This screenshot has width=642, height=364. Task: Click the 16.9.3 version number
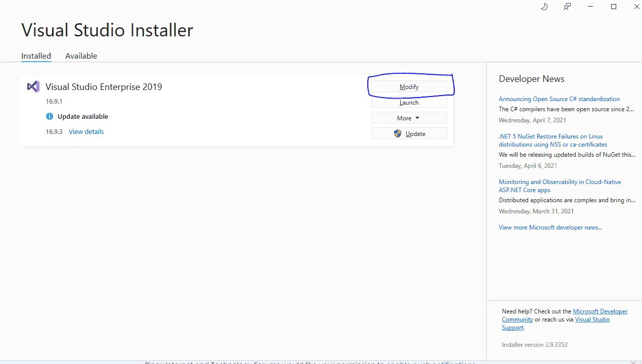click(54, 132)
